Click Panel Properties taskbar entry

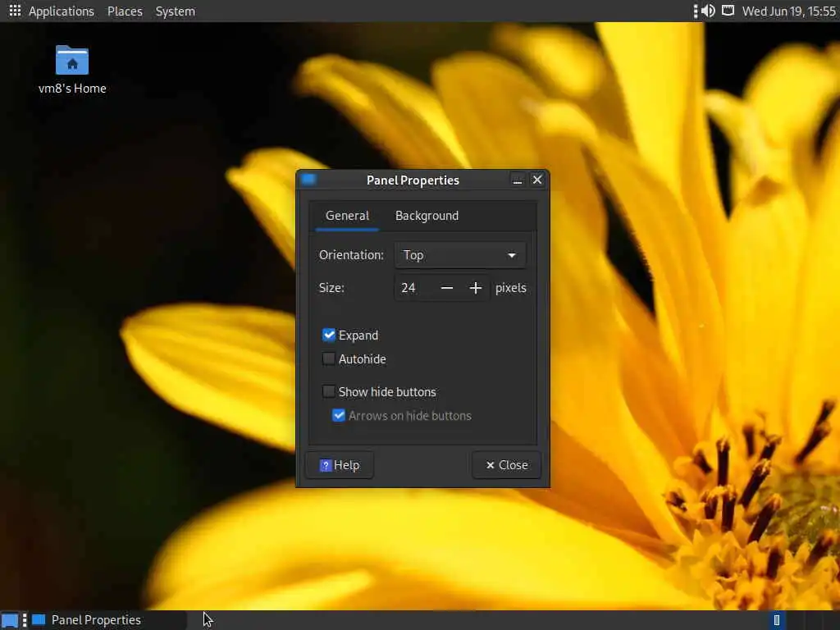tap(107, 620)
